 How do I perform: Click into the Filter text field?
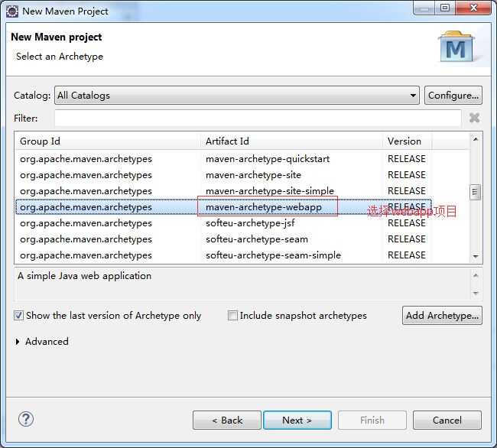(x=258, y=118)
